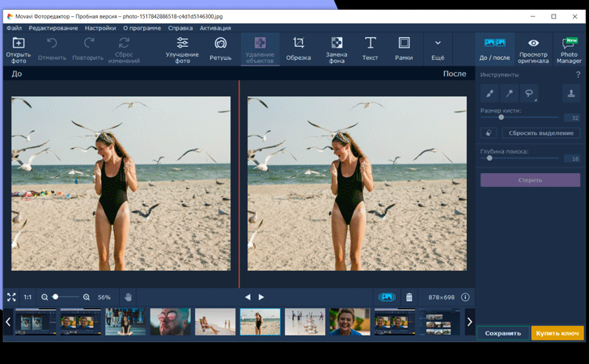Open the Настройки menu

(x=100, y=28)
